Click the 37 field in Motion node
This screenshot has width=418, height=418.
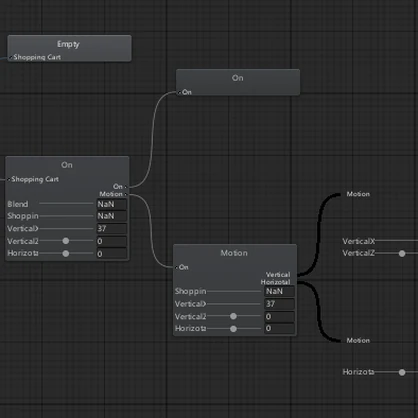(x=279, y=304)
